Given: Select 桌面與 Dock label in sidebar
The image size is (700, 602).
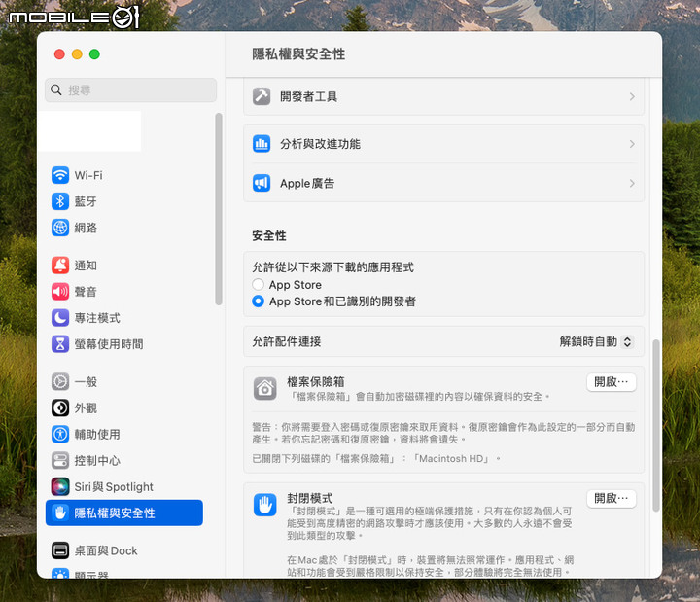Looking at the screenshot, I should tap(106, 550).
